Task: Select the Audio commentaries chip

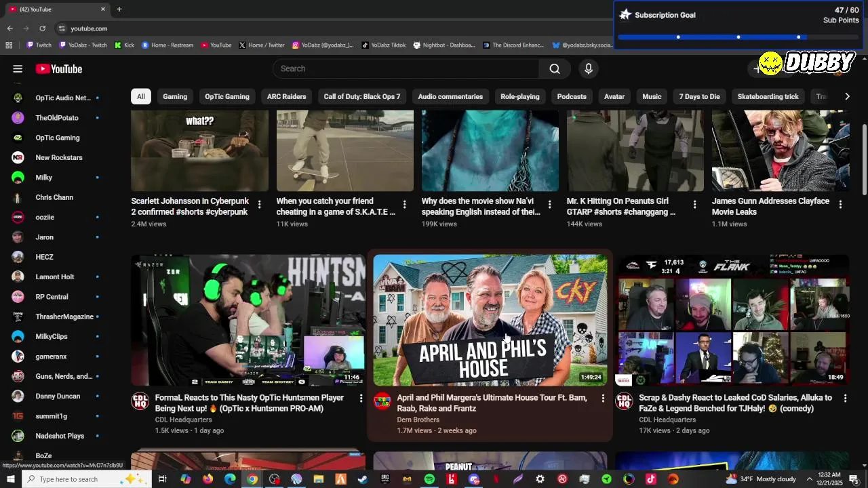Action: [x=450, y=96]
